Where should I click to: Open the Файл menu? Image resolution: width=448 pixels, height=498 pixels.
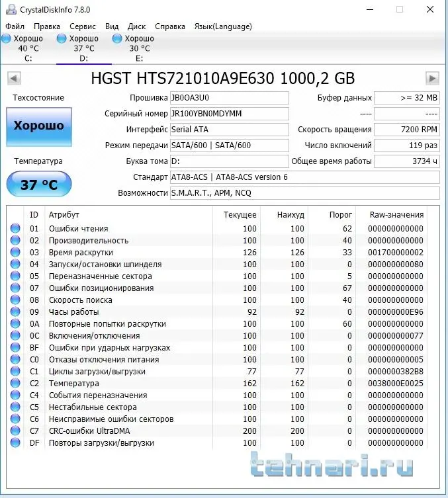point(15,26)
